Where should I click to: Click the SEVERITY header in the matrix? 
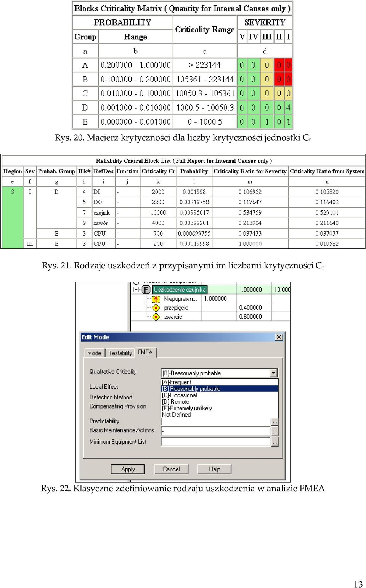[x=265, y=22]
